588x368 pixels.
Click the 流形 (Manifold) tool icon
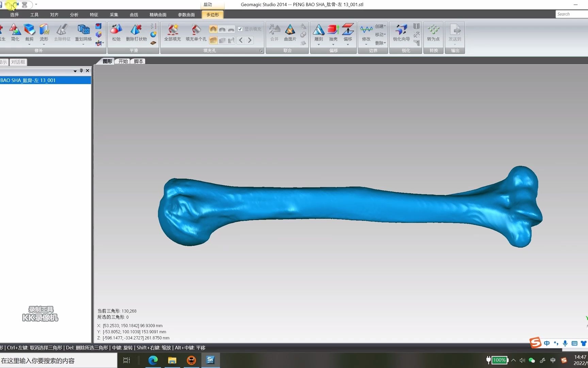(44, 30)
